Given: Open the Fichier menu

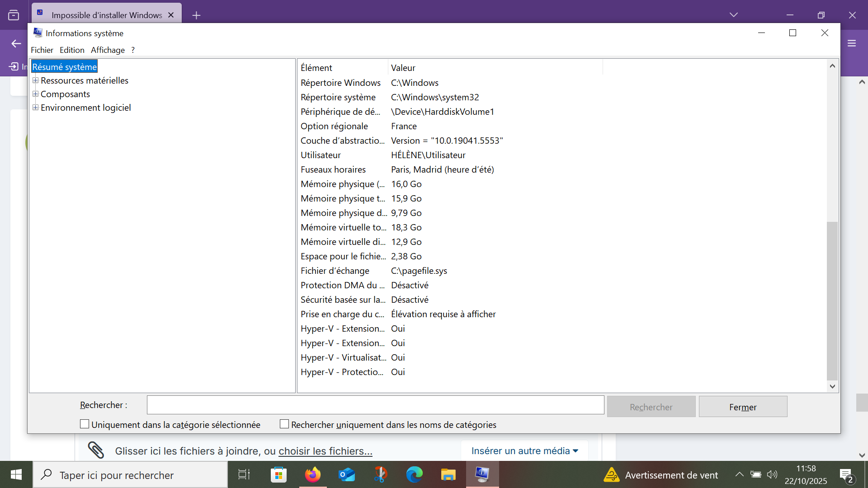Looking at the screenshot, I should click(x=42, y=50).
